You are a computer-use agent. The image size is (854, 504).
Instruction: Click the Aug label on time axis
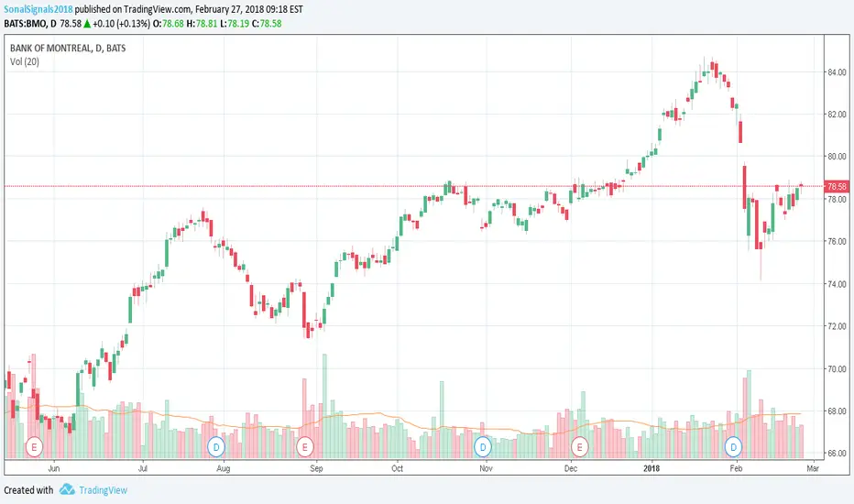coord(224,468)
